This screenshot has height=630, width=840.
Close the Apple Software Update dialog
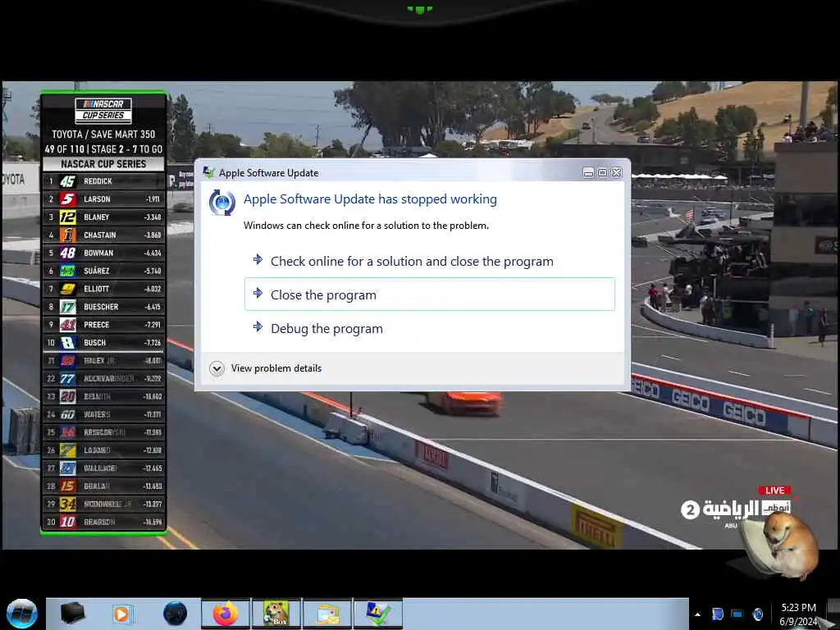[x=617, y=172]
